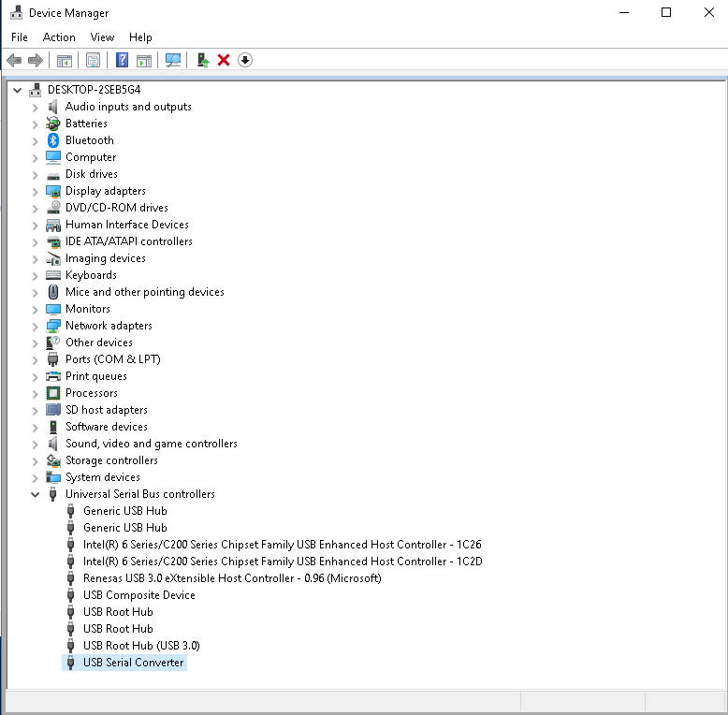Click the Device Manager title bar icon

pyautogui.click(x=16, y=12)
